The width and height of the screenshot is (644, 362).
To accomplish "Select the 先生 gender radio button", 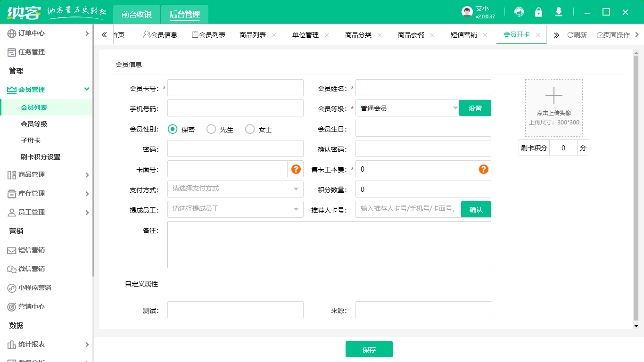I will 211,128.
